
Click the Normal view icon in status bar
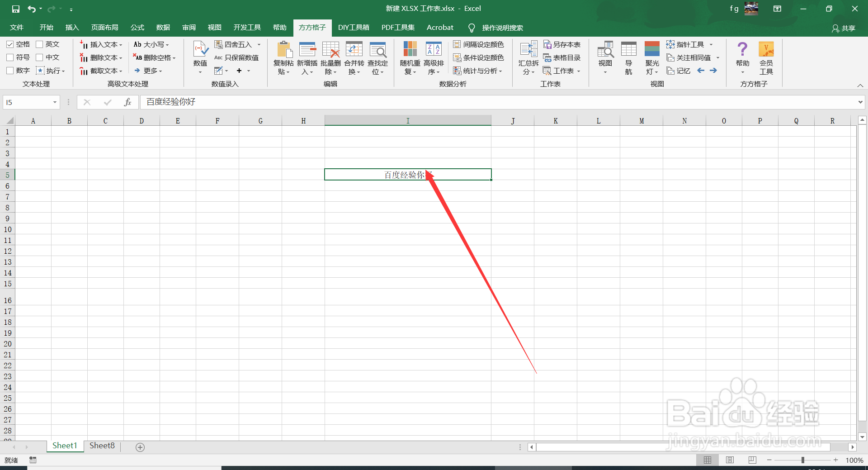pos(708,460)
